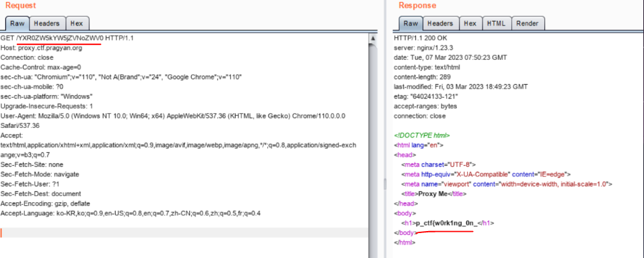Click the title Proxy Me line
This screenshot has width=644, height=258.
(x=434, y=193)
